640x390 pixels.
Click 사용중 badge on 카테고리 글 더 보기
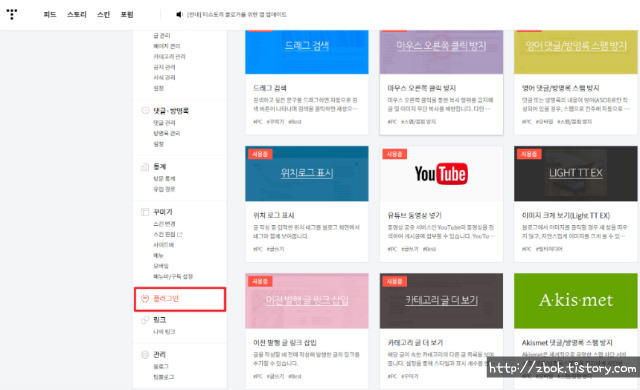395,281
